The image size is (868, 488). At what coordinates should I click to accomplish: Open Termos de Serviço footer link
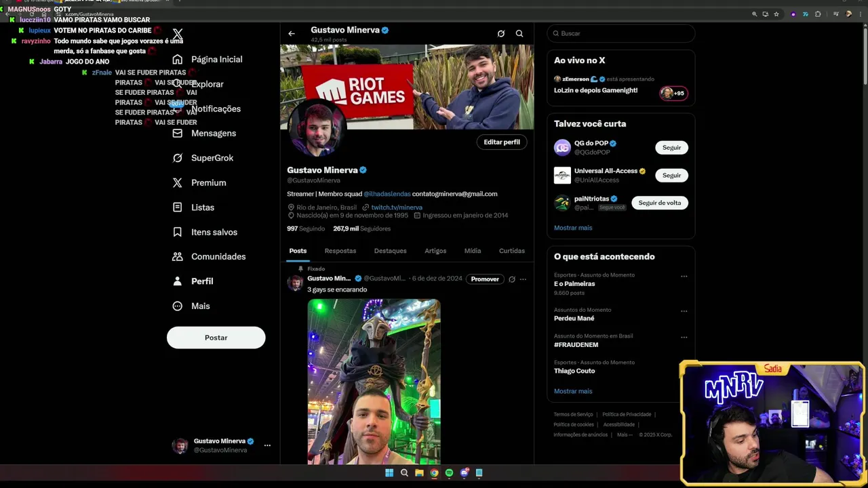573,415
